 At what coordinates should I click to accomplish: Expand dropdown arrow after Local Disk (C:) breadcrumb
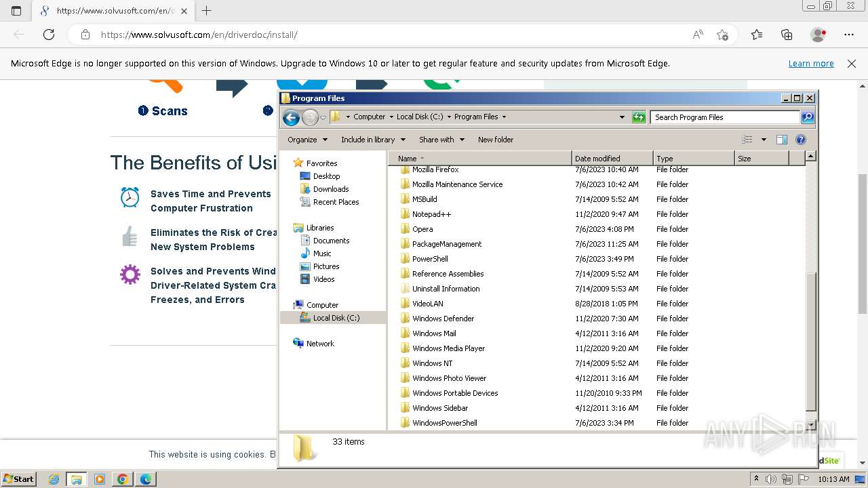click(x=449, y=117)
